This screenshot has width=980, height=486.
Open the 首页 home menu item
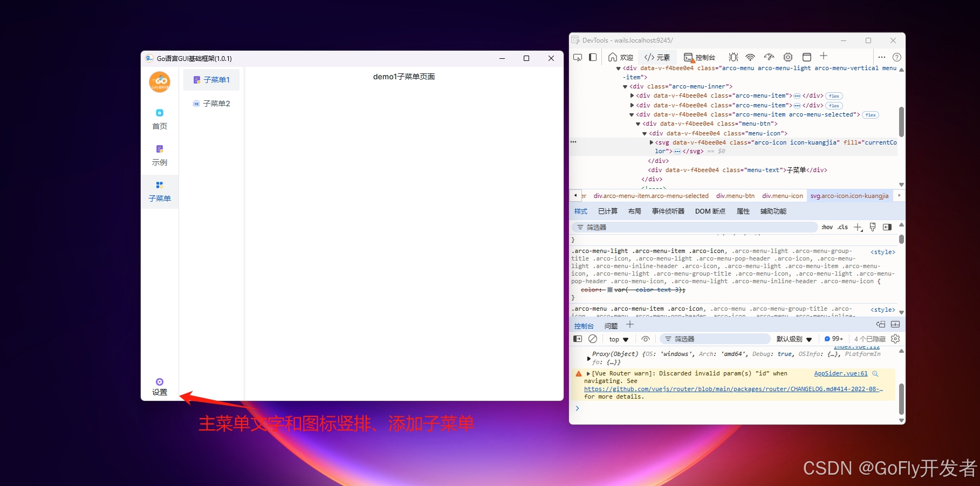click(x=160, y=119)
